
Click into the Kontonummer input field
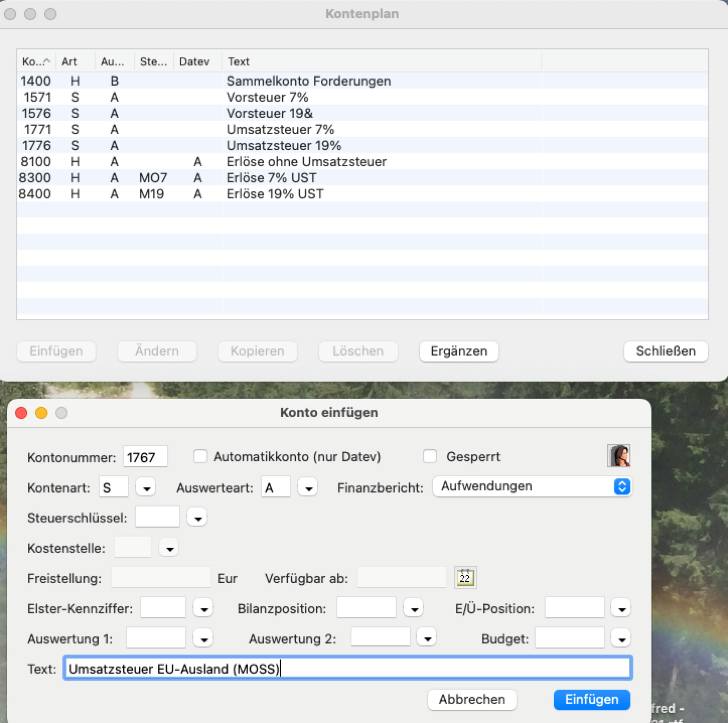click(x=145, y=457)
